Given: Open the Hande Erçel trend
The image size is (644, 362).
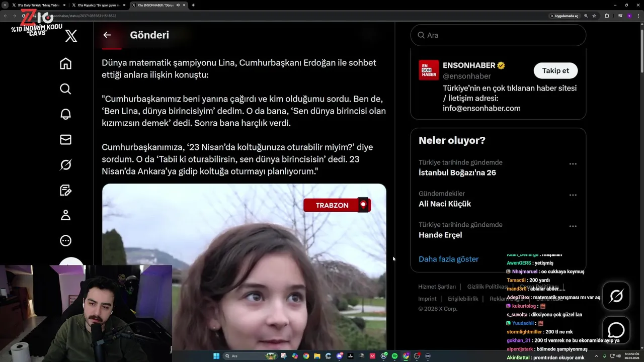Looking at the screenshot, I should click(440, 235).
